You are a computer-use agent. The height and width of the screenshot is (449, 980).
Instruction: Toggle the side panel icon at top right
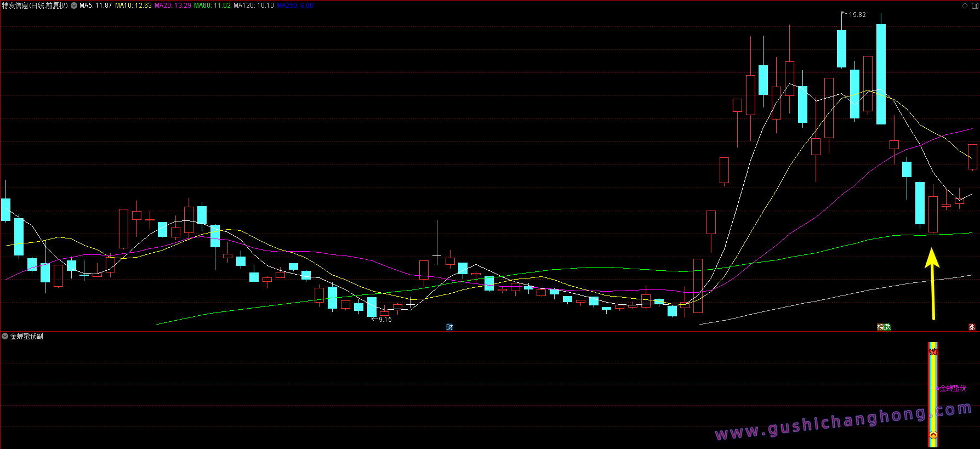pos(974,5)
